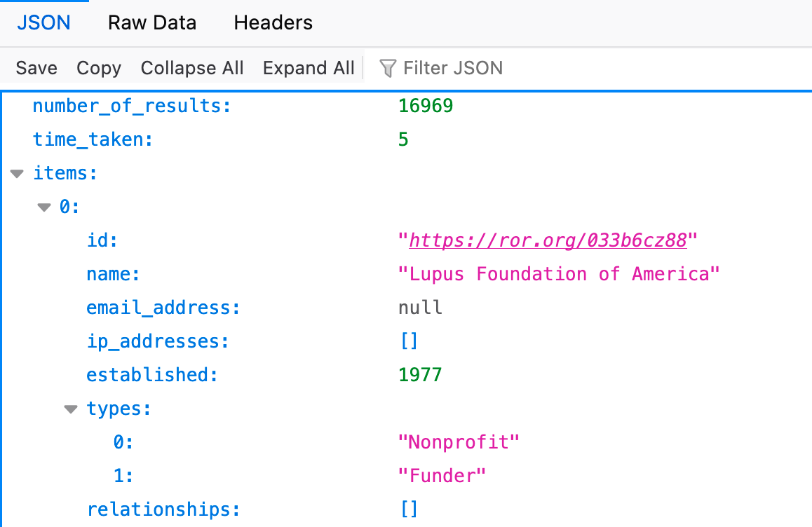Copy the JSON with Copy button
812x527 pixels.
[99, 68]
